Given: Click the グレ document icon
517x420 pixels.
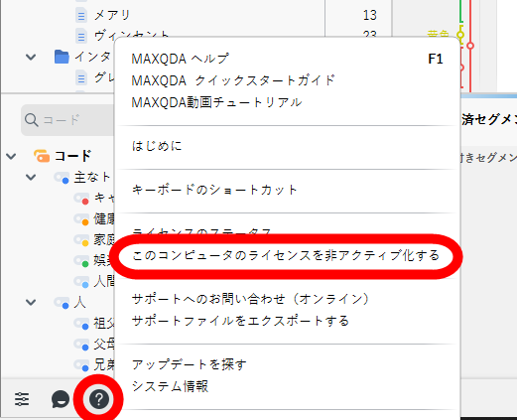Looking at the screenshot, I should [81, 78].
